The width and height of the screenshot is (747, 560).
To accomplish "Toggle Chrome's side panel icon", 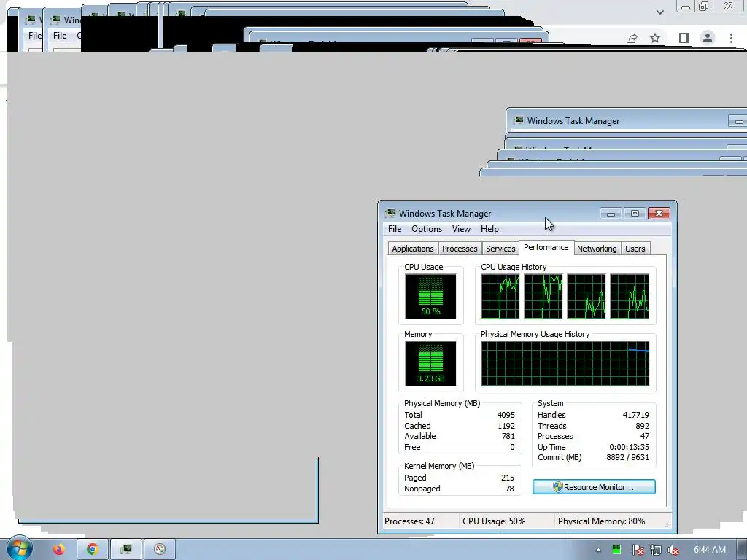I will 684,38.
